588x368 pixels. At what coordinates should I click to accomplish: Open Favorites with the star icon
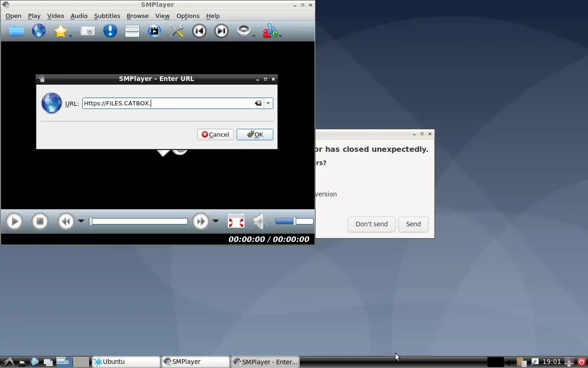pyautogui.click(x=60, y=31)
